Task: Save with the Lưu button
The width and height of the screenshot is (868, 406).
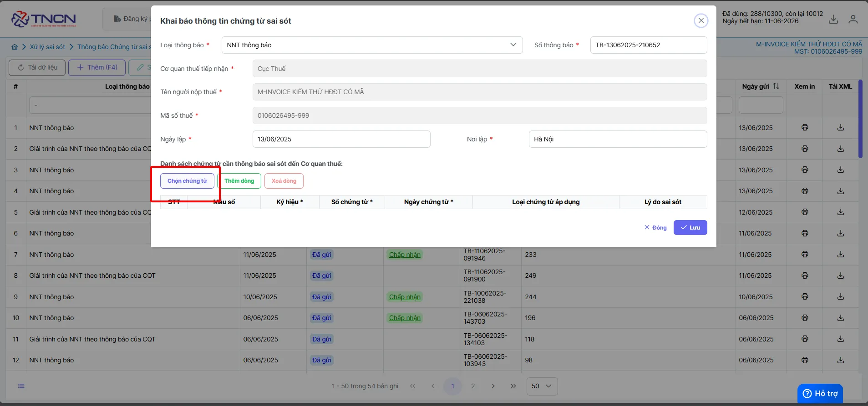Action: pos(690,228)
